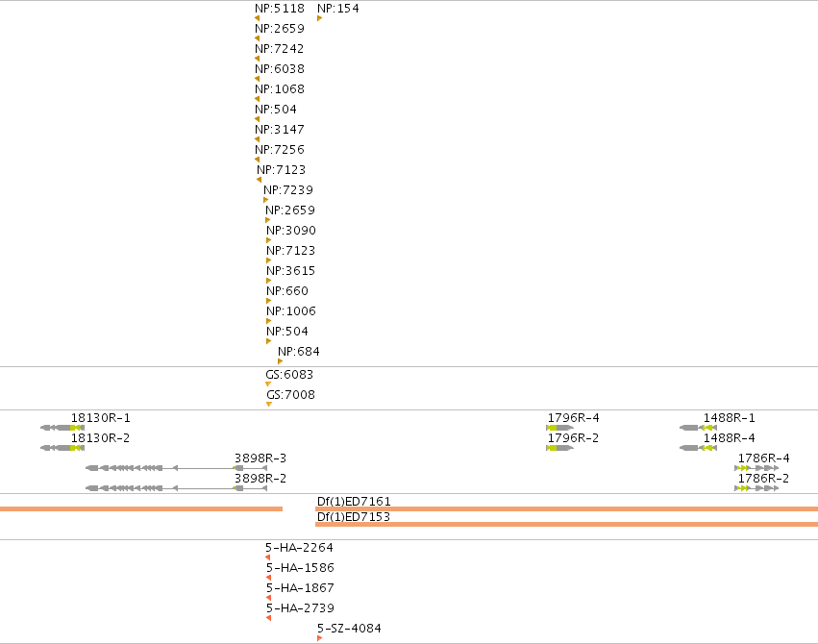
Task: Click the red arrow under 5-HA-2264
Action: (267, 557)
